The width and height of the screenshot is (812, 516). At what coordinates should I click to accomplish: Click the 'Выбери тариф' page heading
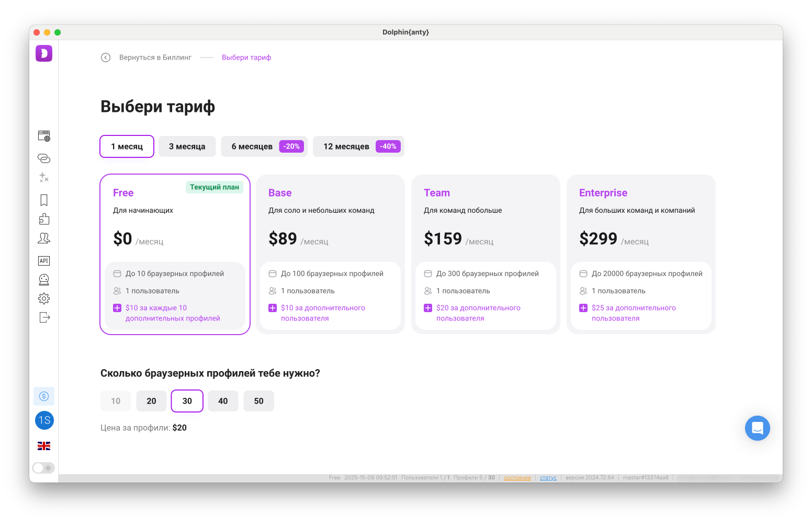pos(157,107)
